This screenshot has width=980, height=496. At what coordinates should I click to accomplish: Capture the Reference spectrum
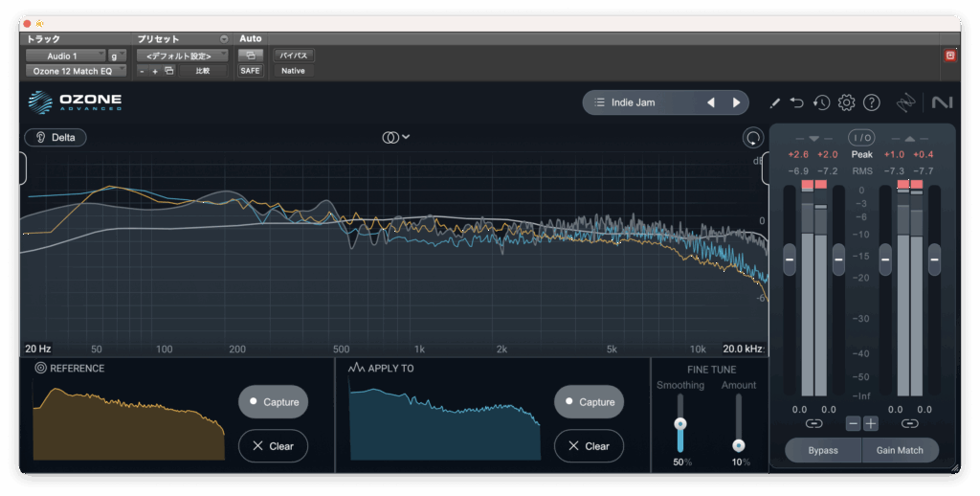click(273, 402)
